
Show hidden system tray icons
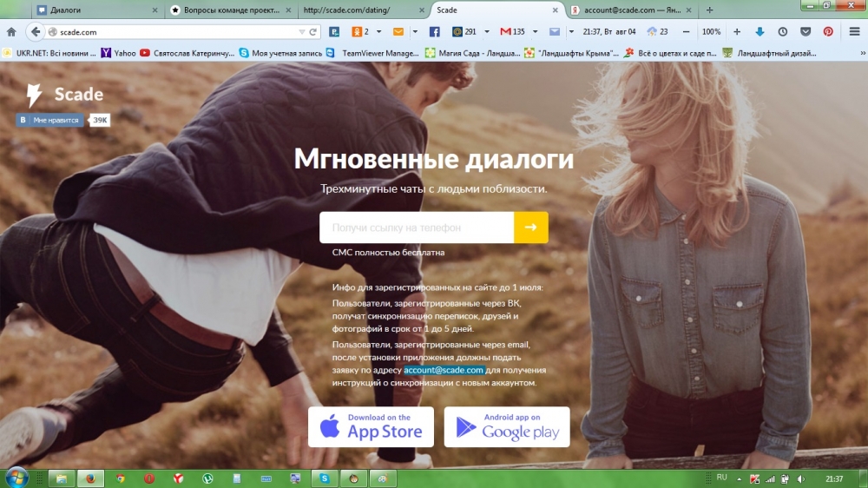coord(739,478)
